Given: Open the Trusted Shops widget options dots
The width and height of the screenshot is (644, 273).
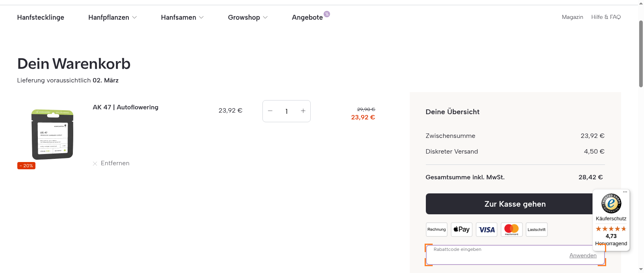Looking at the screenshot, I should click(625, 192).
